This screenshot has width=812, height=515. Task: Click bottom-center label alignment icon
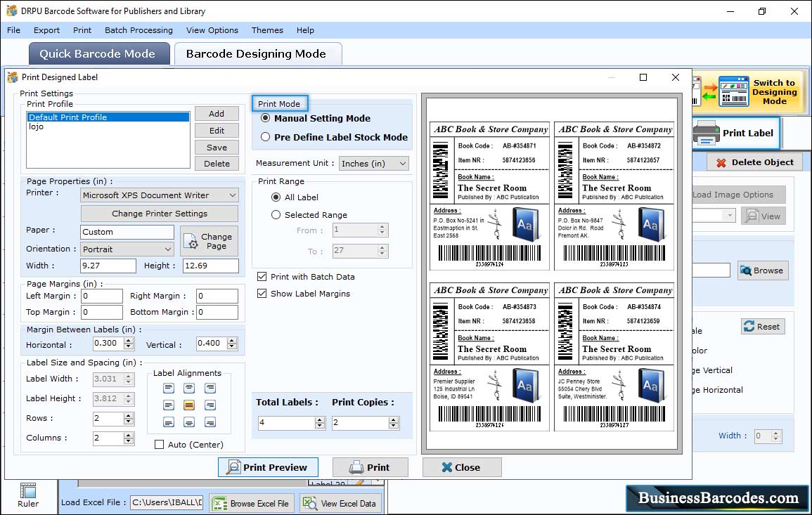189,422
